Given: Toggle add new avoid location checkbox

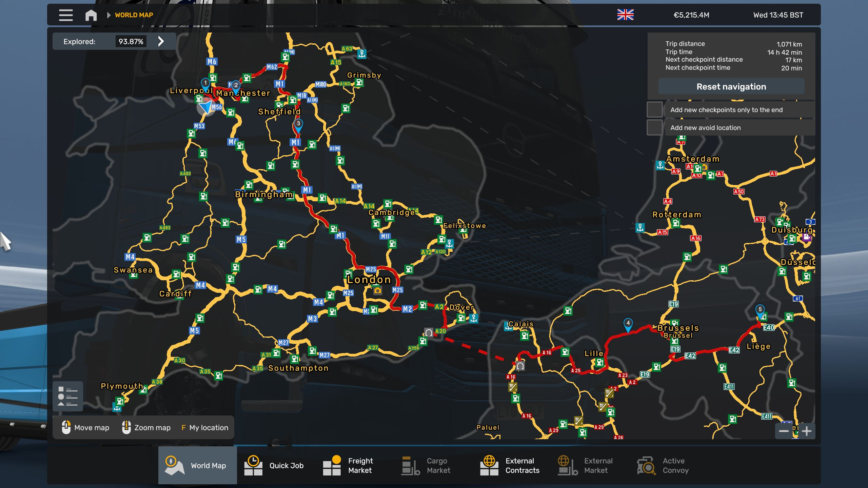Looking at the screenshot, I should tap(655, 128).
